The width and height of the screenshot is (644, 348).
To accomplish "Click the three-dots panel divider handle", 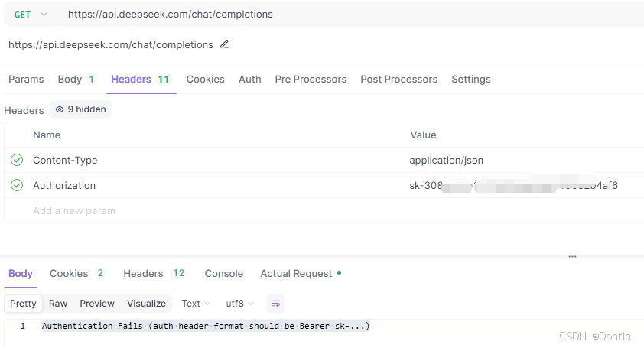I will coord(572,256).
